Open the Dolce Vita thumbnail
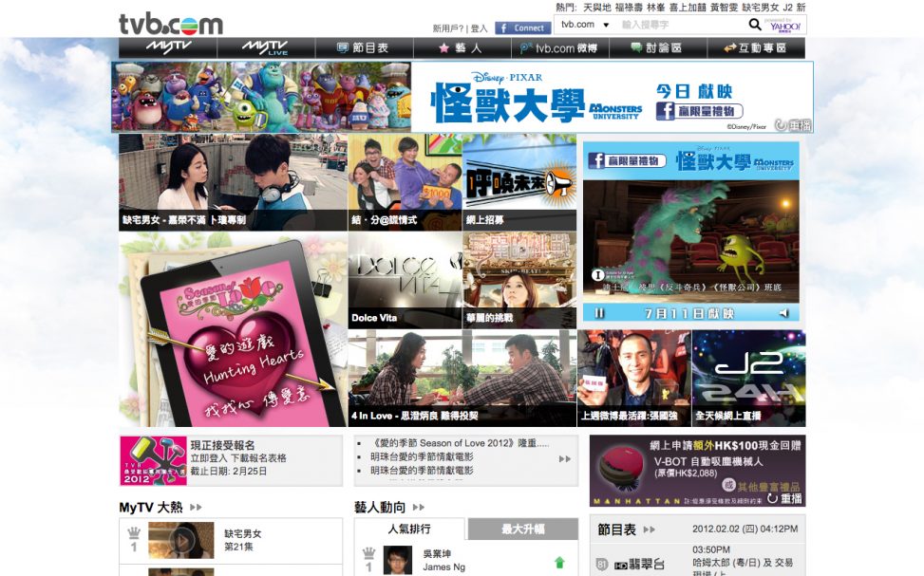This screenshot has height=576, width=924. [405, 280]
